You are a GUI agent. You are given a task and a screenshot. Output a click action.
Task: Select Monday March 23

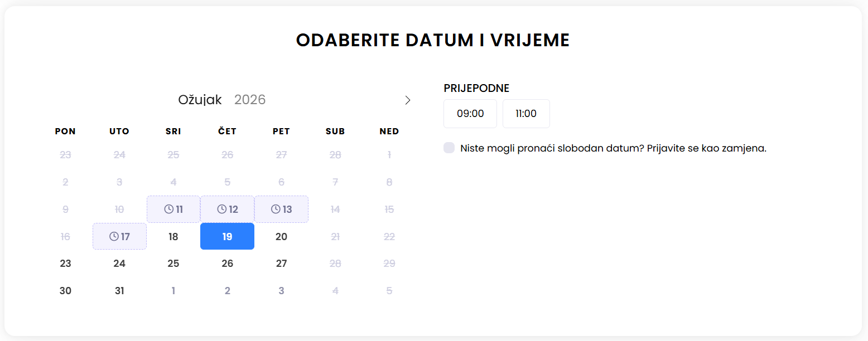pos(65,264)
